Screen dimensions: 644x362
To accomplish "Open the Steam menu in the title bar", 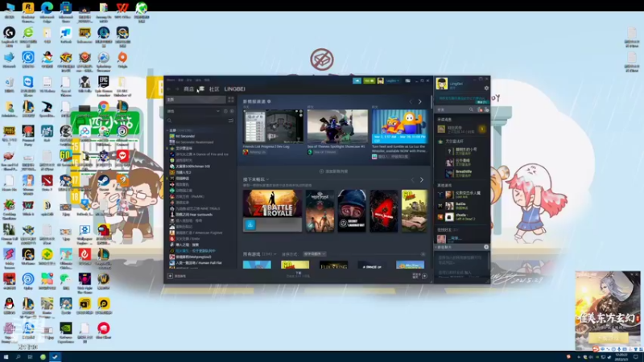I will [x=171, y=80].
